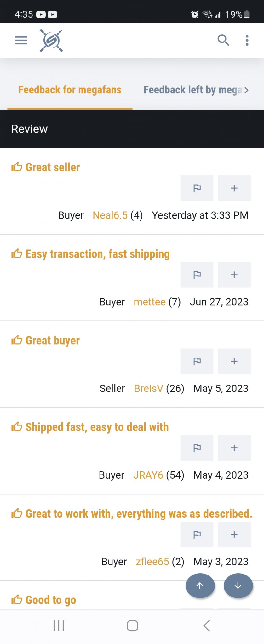The width and height of the screenshot is (264, 644).
Task: Expand the 'Great seller' review with plus
Action: (x=234, y=188)
